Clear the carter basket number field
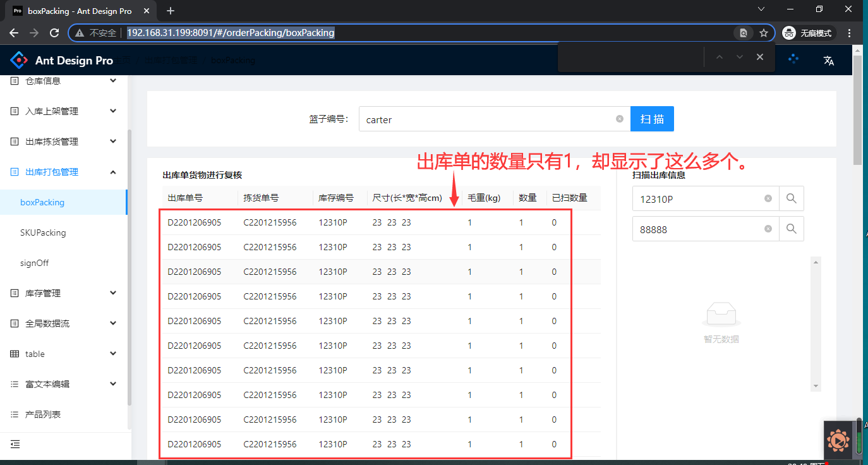Viewport: 868px width, 465px height. tap(619, 119)
